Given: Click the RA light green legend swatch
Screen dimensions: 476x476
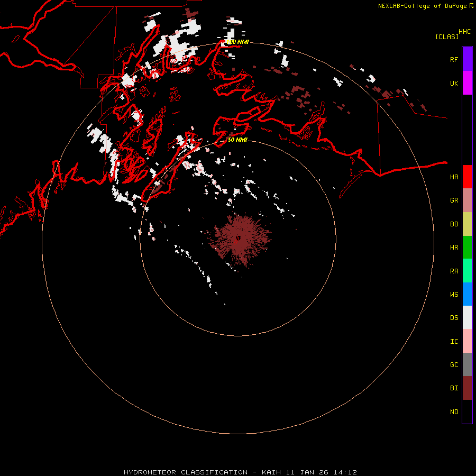Looking at the screenshot, I should point(467,271).
